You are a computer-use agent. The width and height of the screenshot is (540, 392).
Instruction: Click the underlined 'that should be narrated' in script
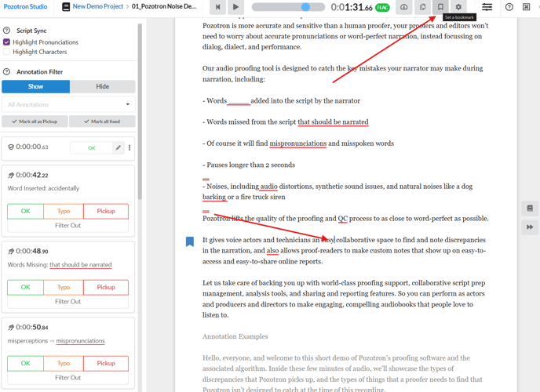pyautogui.click(x=333, y=122)
